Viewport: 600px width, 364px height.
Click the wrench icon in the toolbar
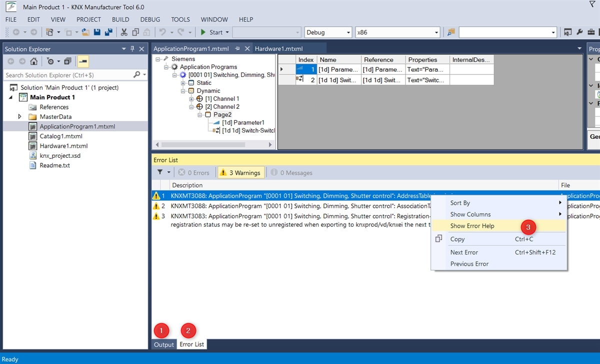coord(579,32)
